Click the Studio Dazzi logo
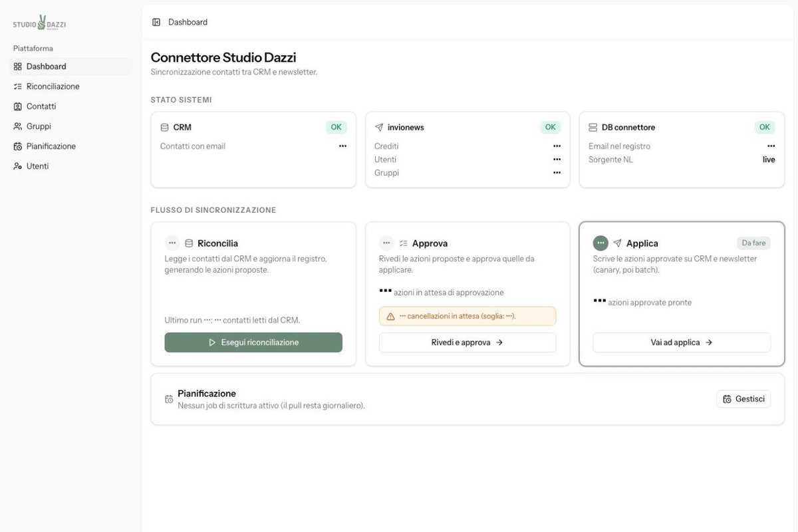This screenshot has height=532, width=798. [39, 23]
